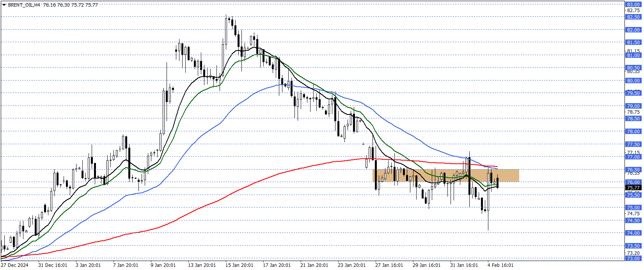This screenshot has width=644, height=270.
Task: Click the 13 Jan 20:01 time label
Action: (202, 265)
